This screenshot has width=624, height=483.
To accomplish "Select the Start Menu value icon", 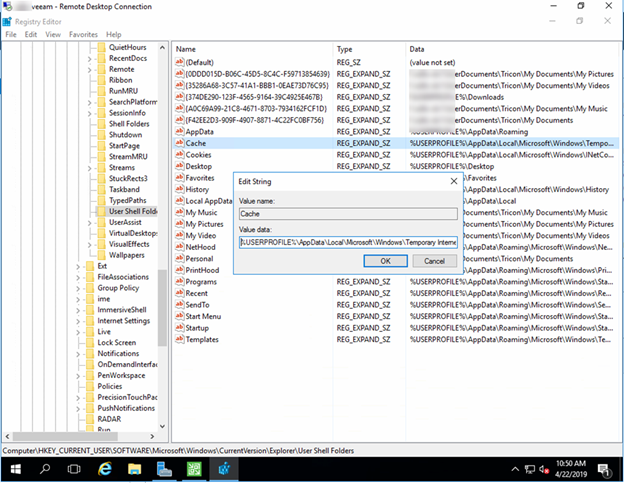I will pos(179,316).
